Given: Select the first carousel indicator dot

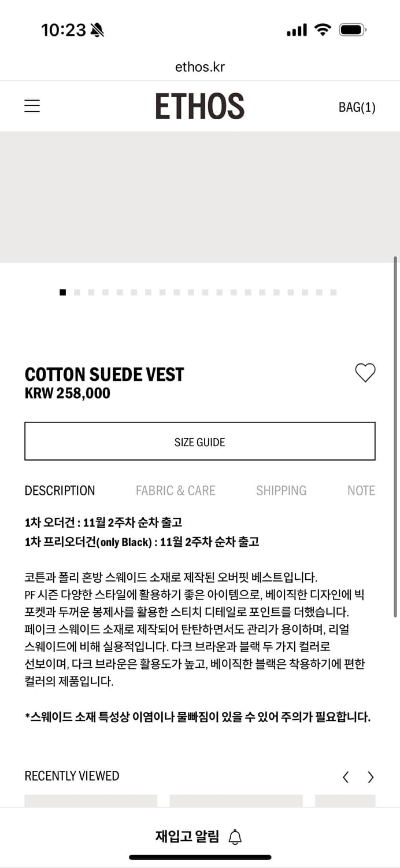Looking at the screenshot, I should pos(62,292).
